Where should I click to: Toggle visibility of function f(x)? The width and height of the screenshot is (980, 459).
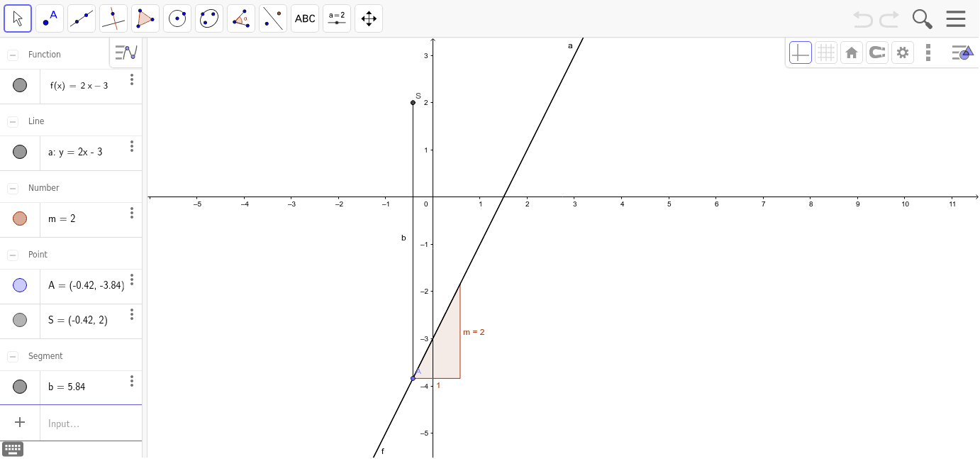tap(20, 85)
